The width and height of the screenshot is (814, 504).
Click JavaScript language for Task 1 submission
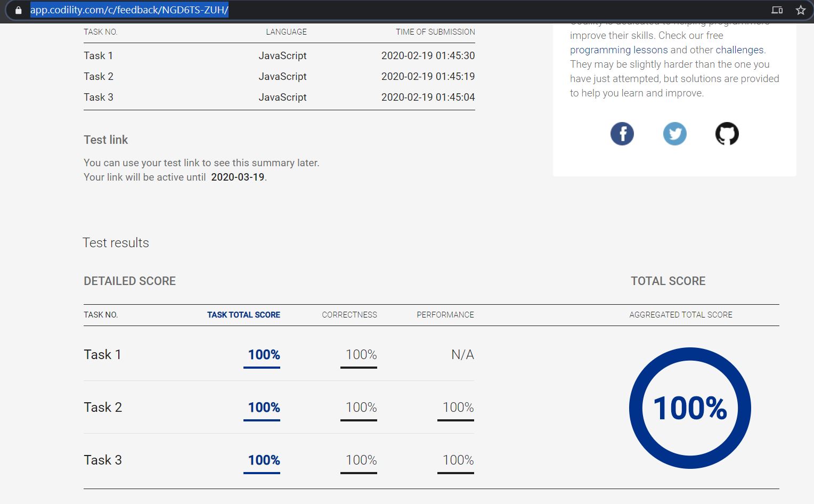(282, 56)
